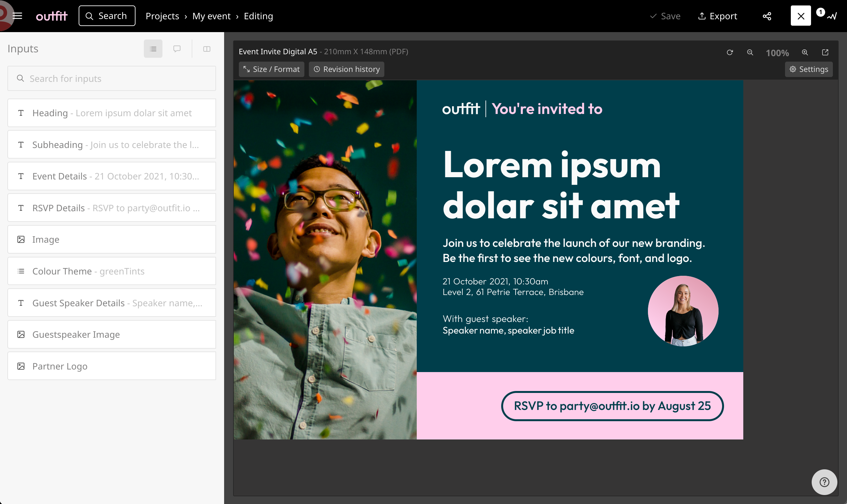The height and width of the screenshot is (504, 847).
Task: Click the expand/fullscreen icon on canvas
Action: pos(826,52)
